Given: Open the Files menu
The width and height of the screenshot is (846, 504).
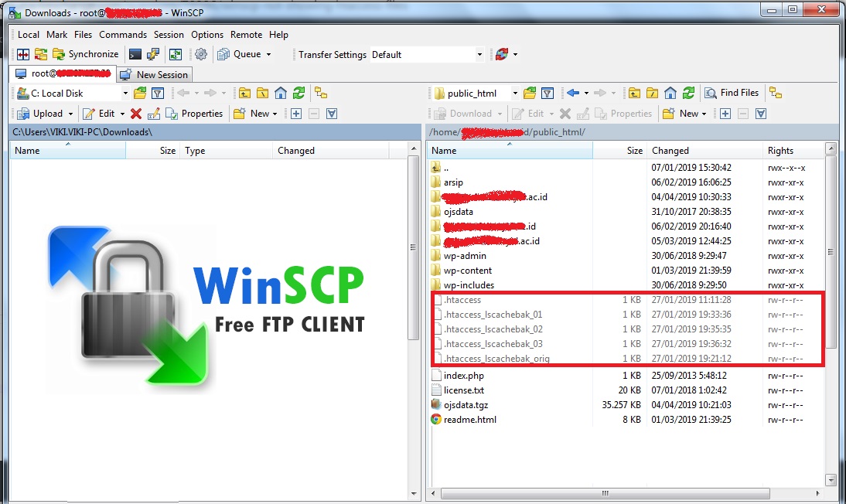Looking at the screenshot, I should [x=83, y=35].
